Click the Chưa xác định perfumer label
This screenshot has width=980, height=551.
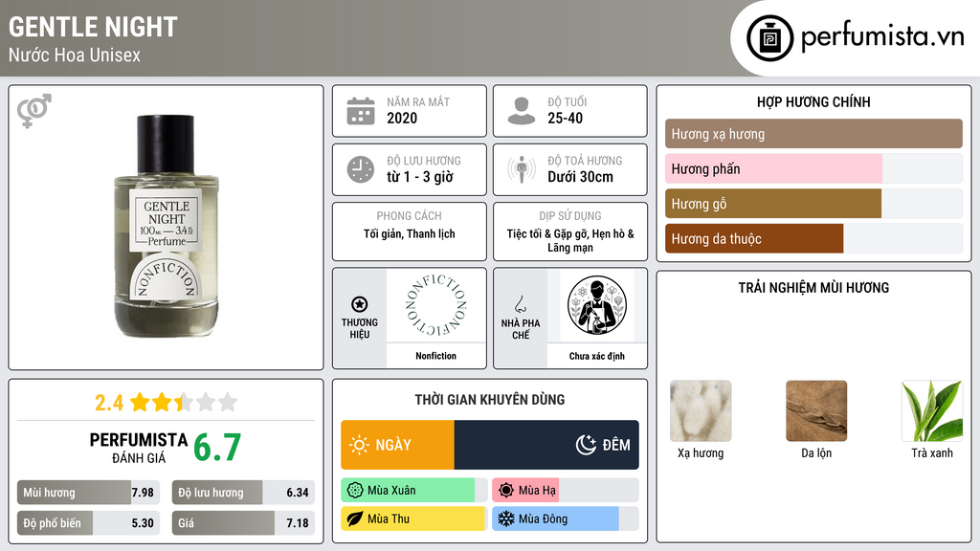pos(597,356)
